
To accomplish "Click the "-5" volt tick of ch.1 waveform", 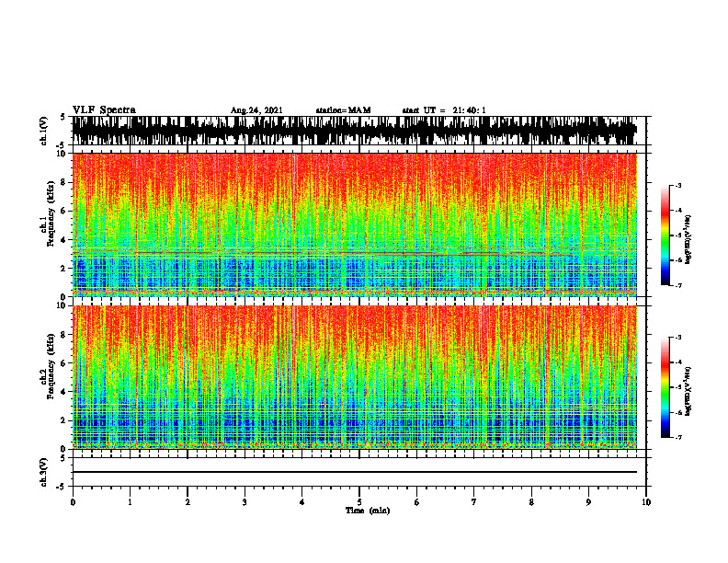I will click(61, 145).
